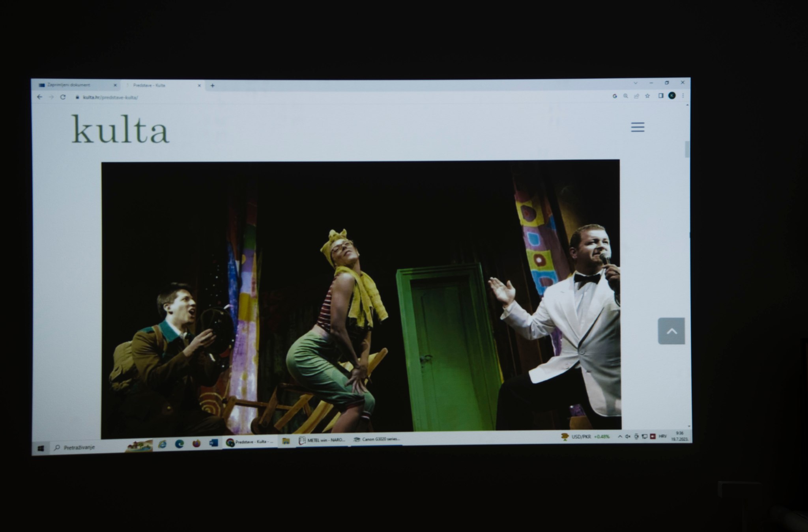Open a new browser tab
This screenshot has width=808, height=532.
pos(212,86)
